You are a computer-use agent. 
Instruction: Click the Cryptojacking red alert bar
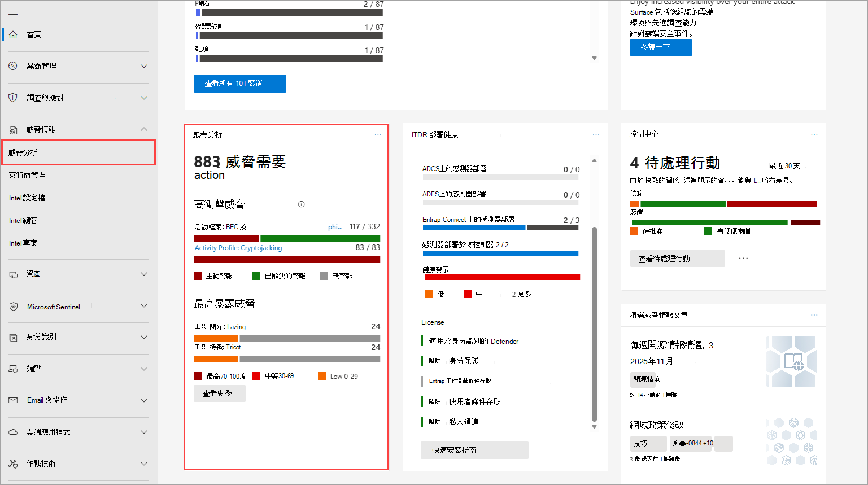[x=287, y=259]
